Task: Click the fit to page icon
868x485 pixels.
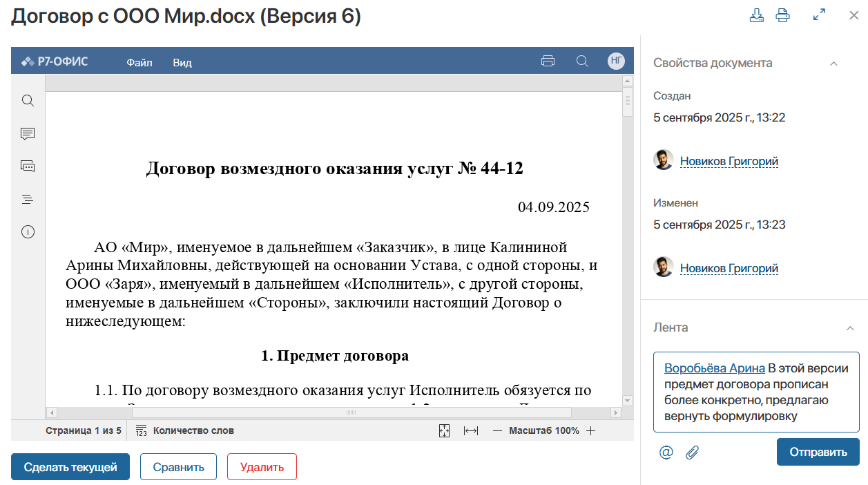Action: click(x=444, y=430)
